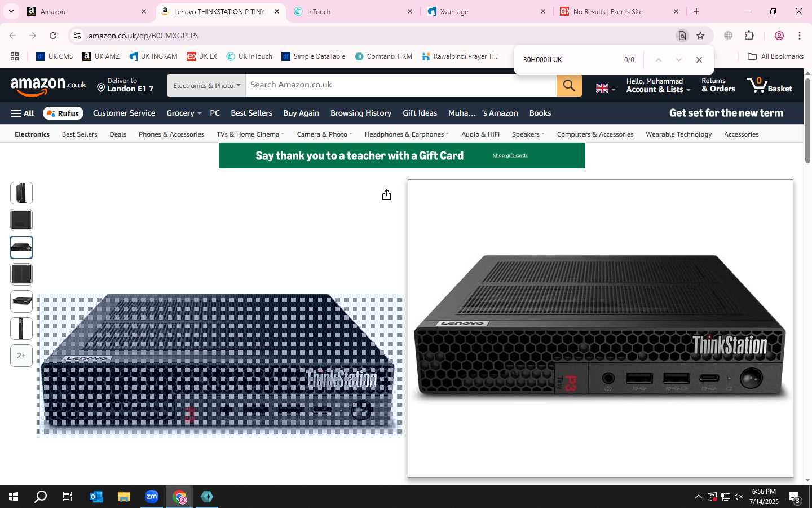Open UK INGRAM bookmark

pos(153,56)
